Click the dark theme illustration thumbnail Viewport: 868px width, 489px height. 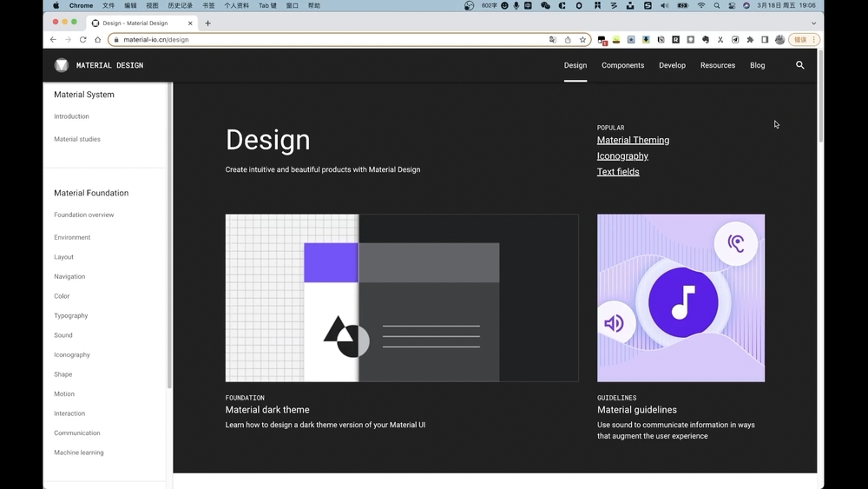tap(402, 298)
